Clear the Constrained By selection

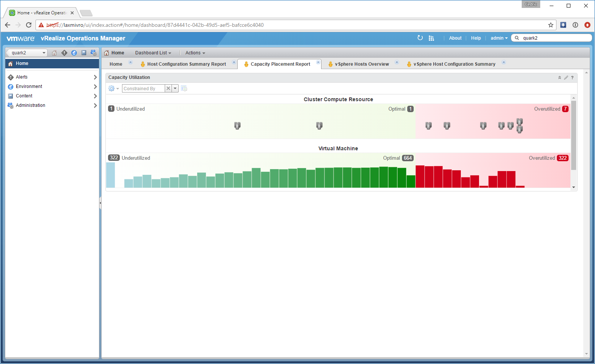point(168,88)
